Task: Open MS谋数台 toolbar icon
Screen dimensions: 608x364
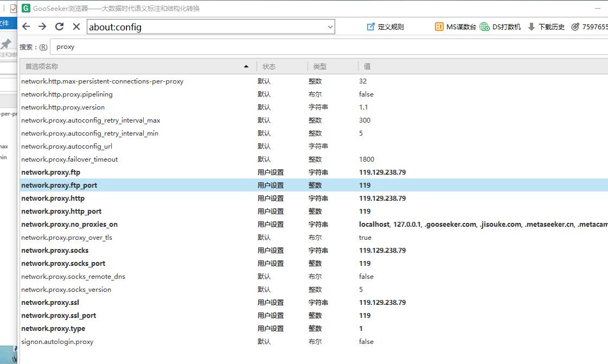Action: pos(439,27)
